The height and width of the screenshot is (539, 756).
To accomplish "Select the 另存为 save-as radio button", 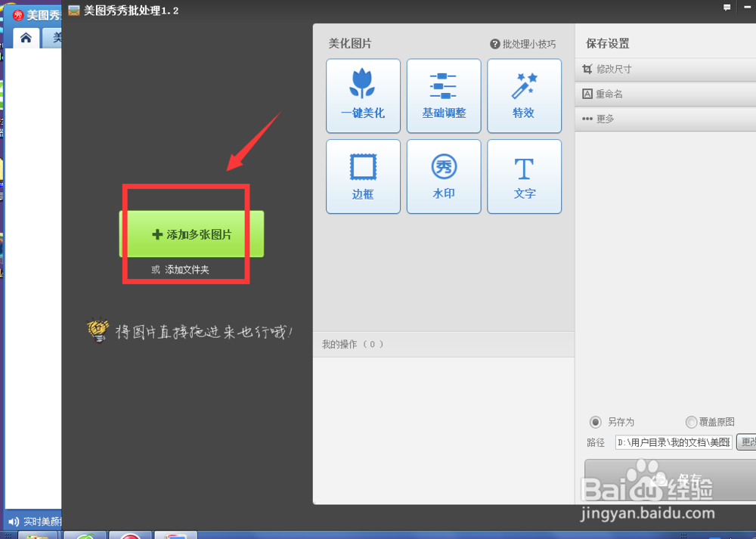I will tap(596, 423).
